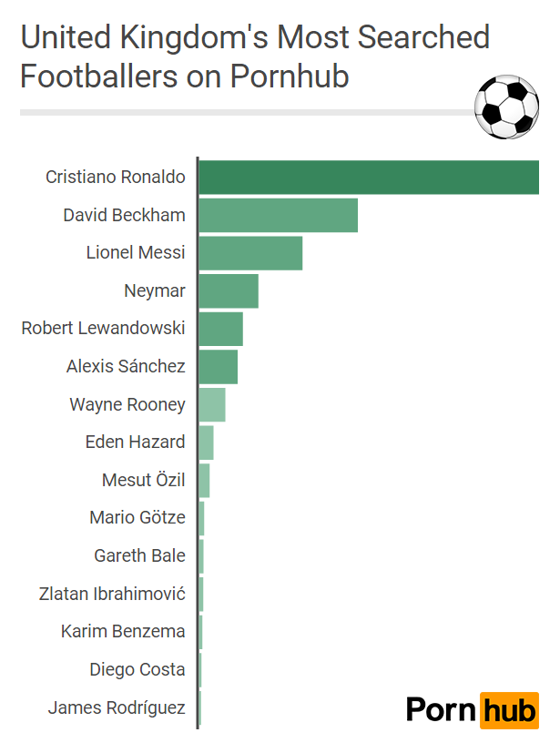Click the chart title text

(255, 56)
